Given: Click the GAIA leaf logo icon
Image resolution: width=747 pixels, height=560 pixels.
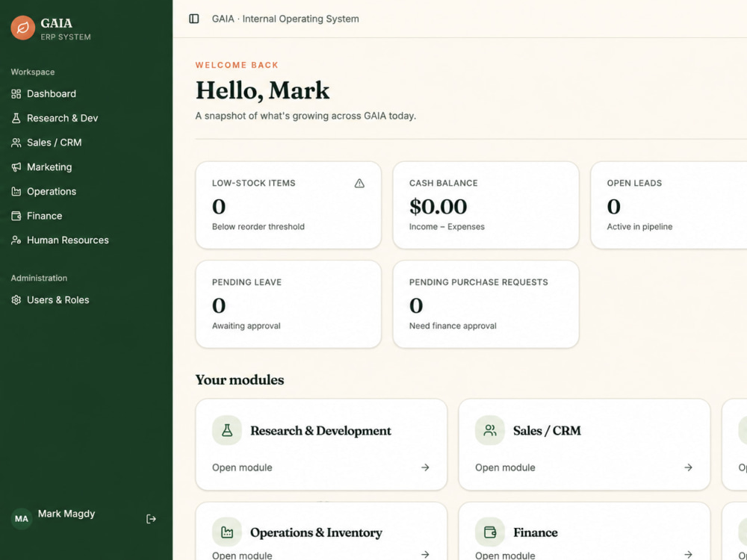Looking at the screenshot, I should 23,28.
